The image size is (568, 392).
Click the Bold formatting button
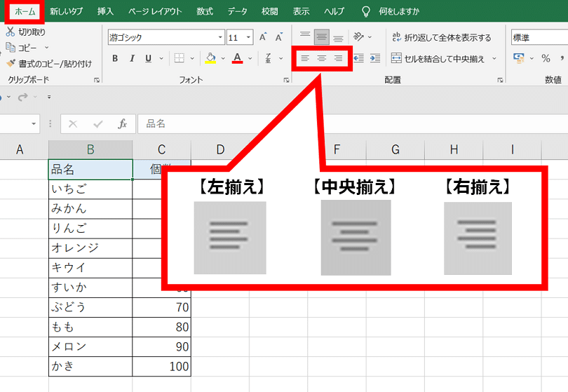[115, 59]
